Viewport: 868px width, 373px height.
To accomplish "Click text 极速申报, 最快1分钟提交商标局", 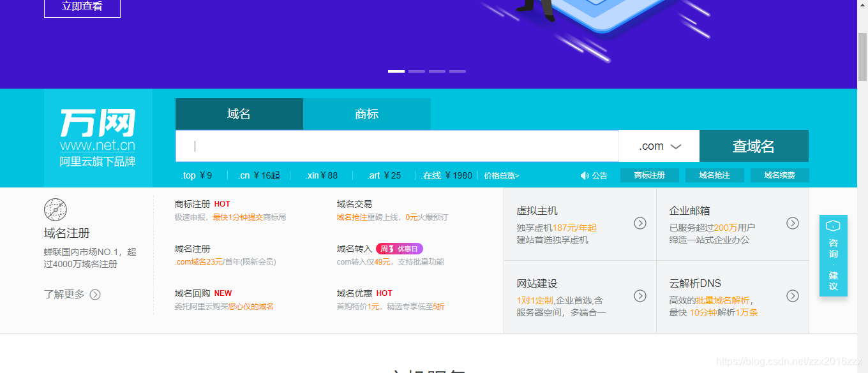I will pos(230,217).
